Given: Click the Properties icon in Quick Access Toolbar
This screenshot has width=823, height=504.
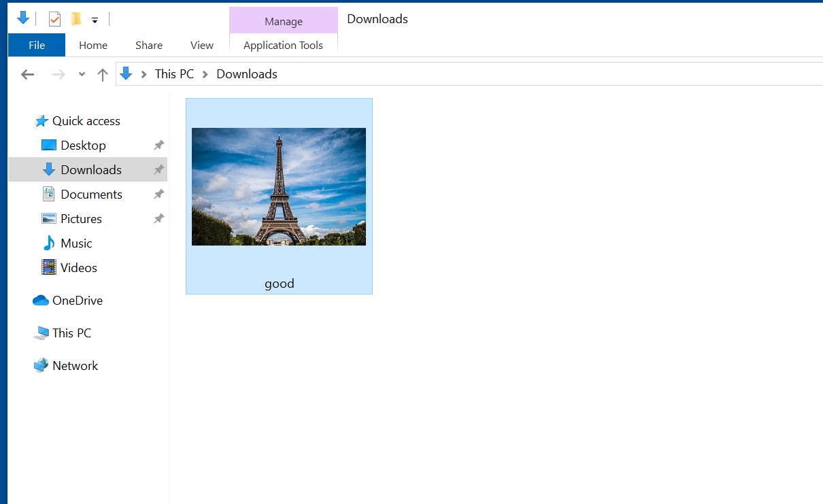Looking at the screenshot, I should tap(54, 19).
